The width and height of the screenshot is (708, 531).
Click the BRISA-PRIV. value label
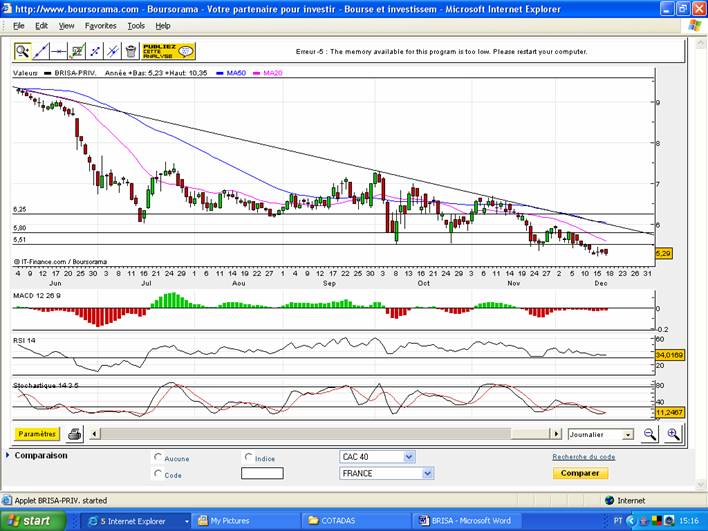coord(75,73)
